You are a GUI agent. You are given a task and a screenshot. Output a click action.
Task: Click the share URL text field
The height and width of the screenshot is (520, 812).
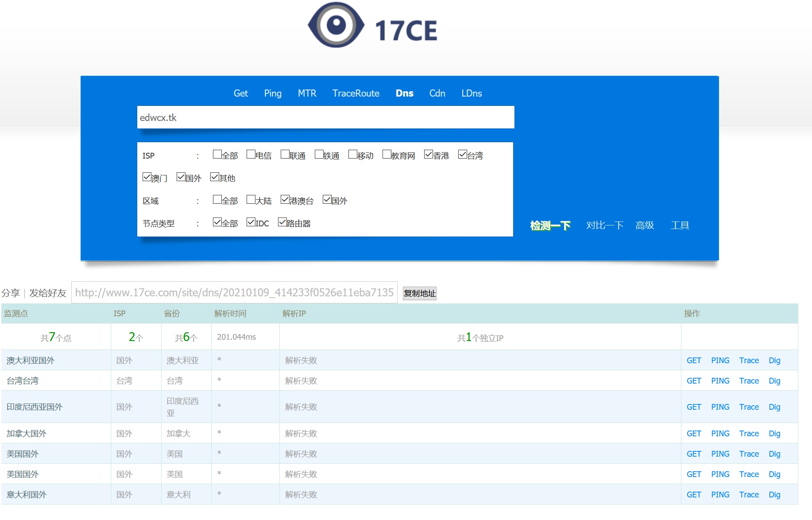click(x=234, y=293)
